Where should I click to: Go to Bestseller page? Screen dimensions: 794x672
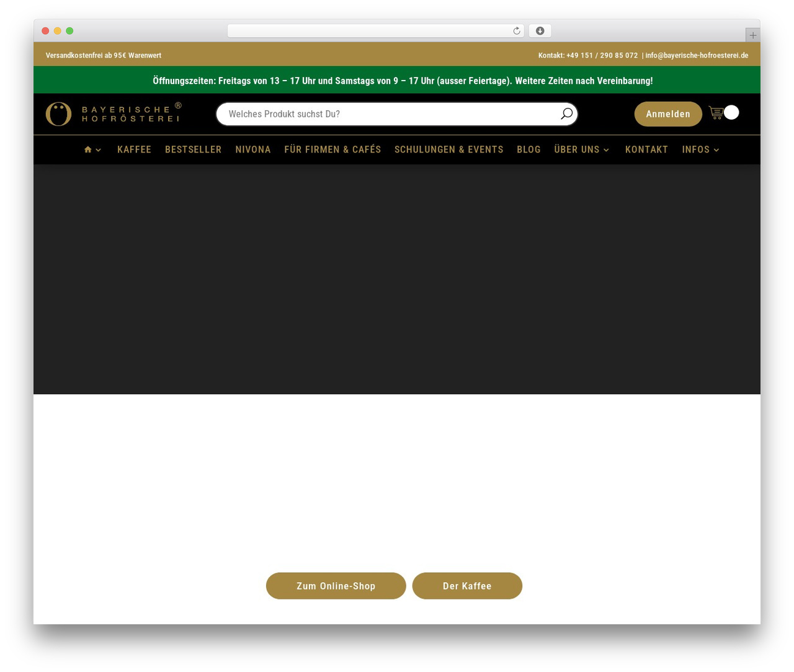[x=193, y=149]
